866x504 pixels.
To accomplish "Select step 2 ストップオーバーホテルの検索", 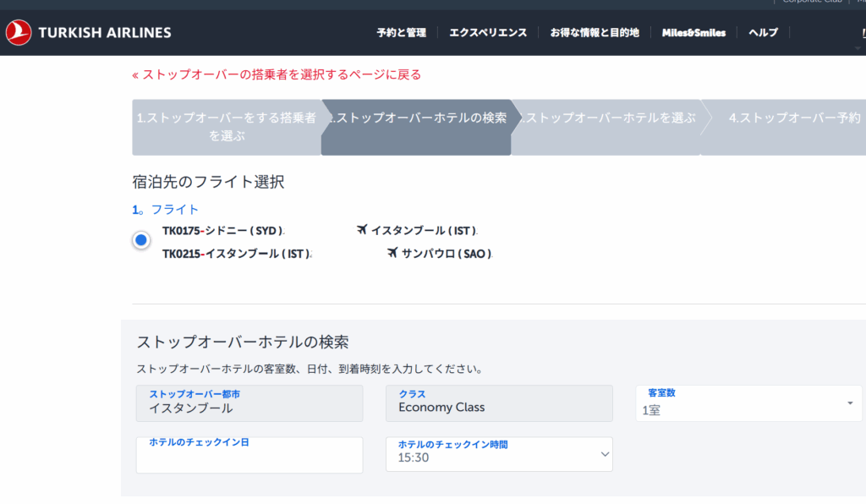I will (x=416, y=127).
